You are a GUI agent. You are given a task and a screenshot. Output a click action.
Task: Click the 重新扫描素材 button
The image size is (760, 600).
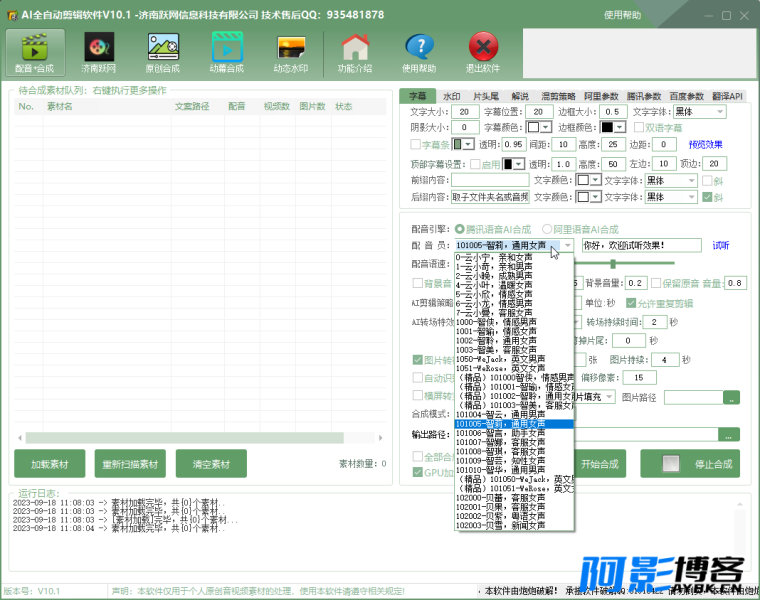point(130,464)
